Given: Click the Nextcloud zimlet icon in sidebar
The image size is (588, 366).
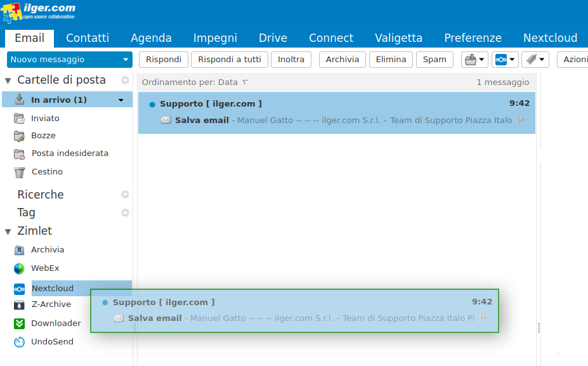Looking at the screenshot, I should 19,289.
